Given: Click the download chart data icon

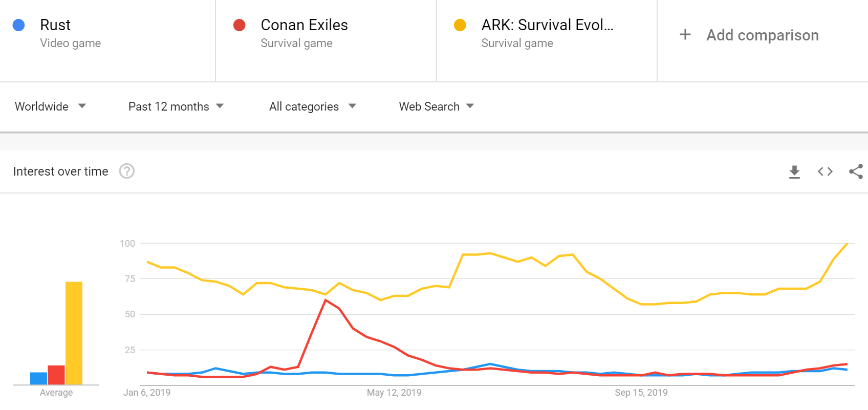Looking at the screenshot, I should pyautogui.click(x=794, y=172).
